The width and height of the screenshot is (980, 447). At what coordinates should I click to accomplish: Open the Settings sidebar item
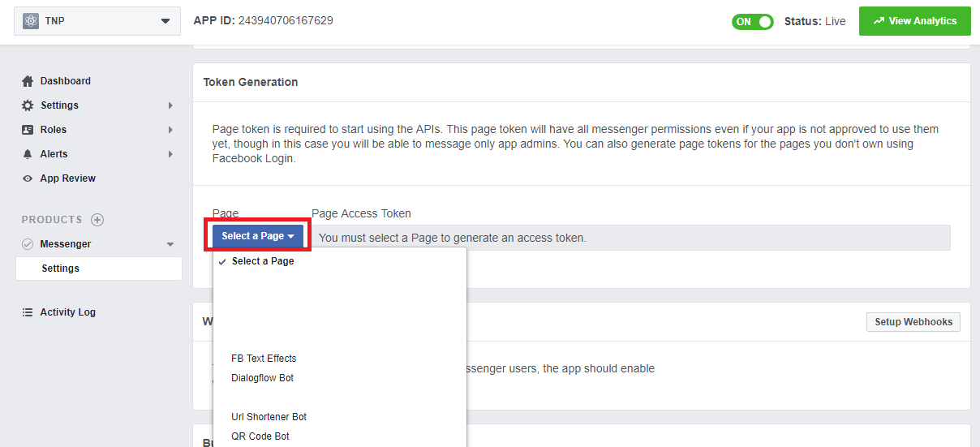[x=60, y=105]
